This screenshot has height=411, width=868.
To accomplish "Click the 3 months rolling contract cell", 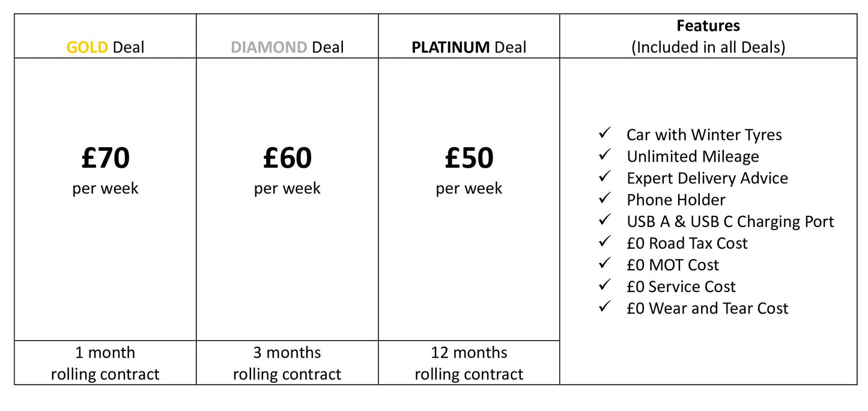I will coord(287,363).
